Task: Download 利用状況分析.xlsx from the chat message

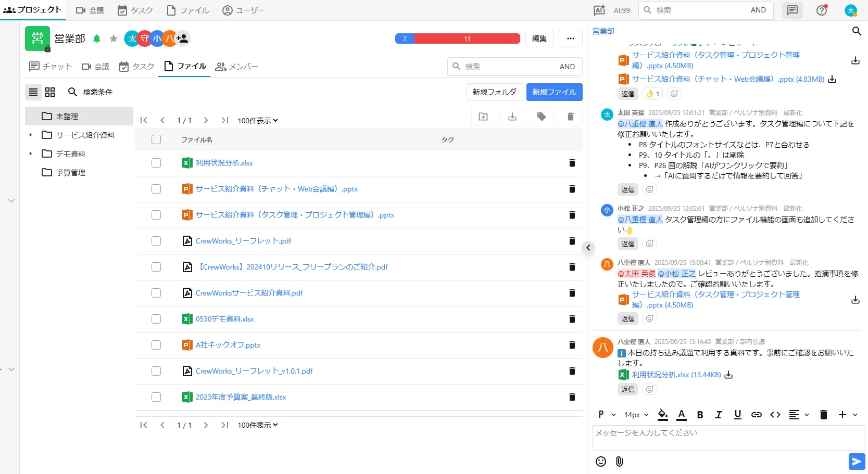Action: click(728, 375)
